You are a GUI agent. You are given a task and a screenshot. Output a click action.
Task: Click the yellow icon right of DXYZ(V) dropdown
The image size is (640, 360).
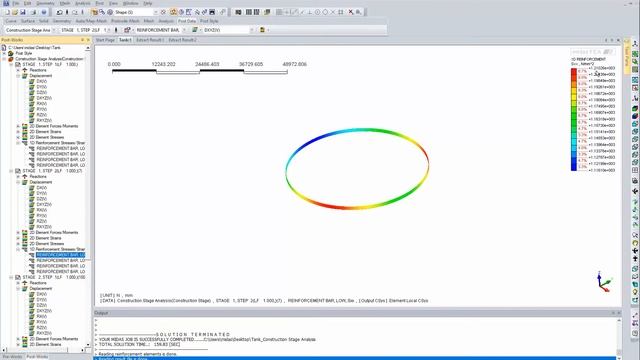262,30
